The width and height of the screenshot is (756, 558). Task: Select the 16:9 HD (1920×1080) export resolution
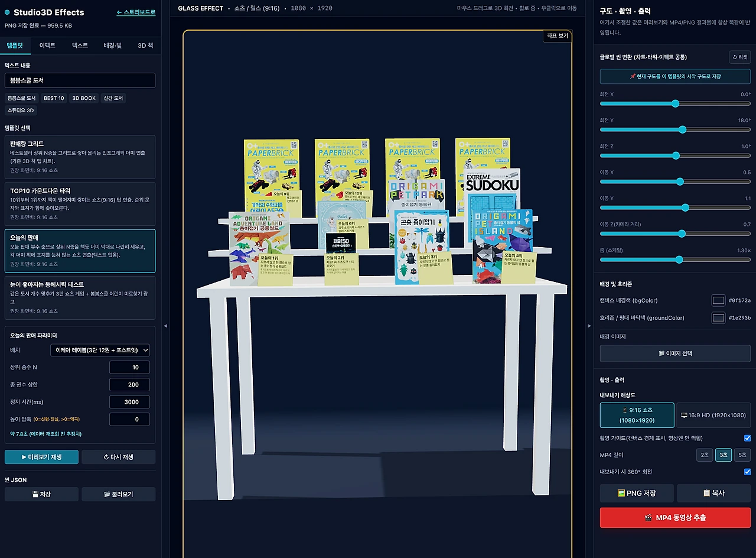pyautogui.click(x=713, y=415)
